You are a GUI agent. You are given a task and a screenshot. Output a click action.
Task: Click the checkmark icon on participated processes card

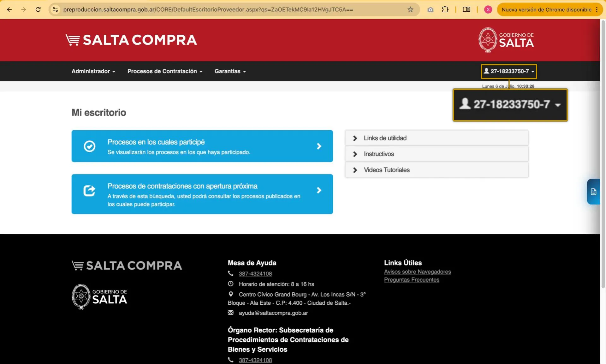click(89, 146)
